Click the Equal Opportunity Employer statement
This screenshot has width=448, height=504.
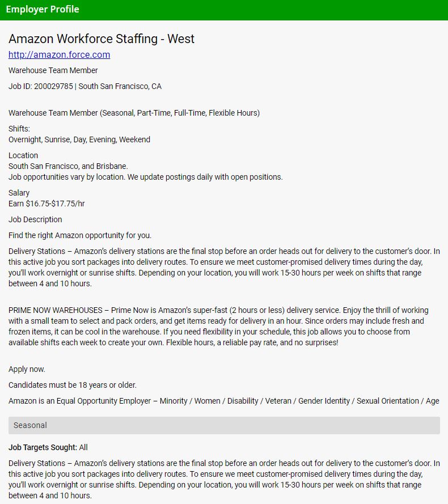(223, 401)
